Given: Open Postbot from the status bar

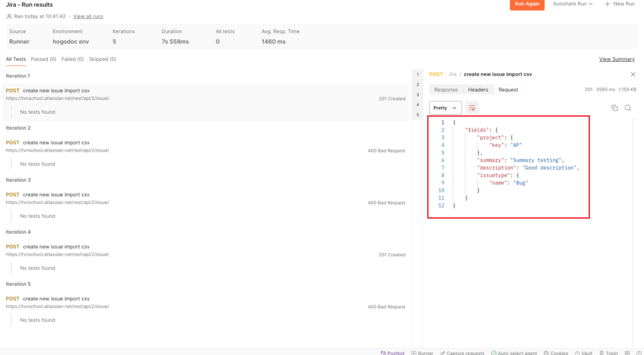Looking at the screenshot, I should click(392, 353).
